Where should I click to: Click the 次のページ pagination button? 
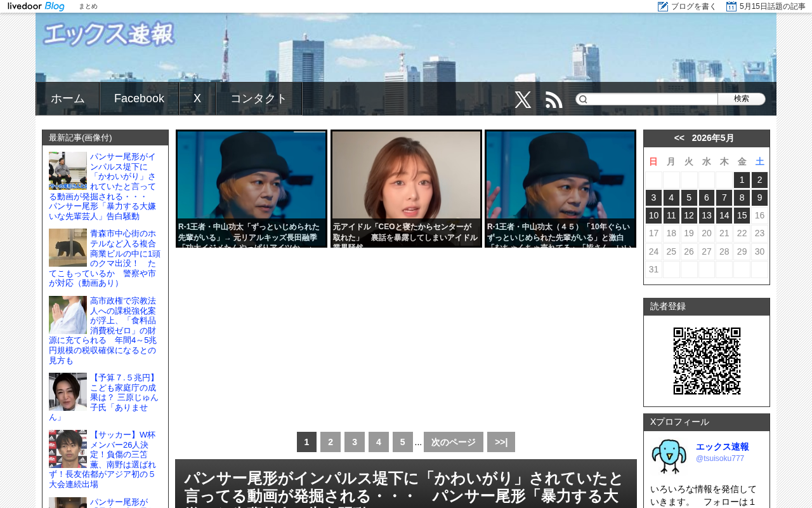tap(454, 442)
